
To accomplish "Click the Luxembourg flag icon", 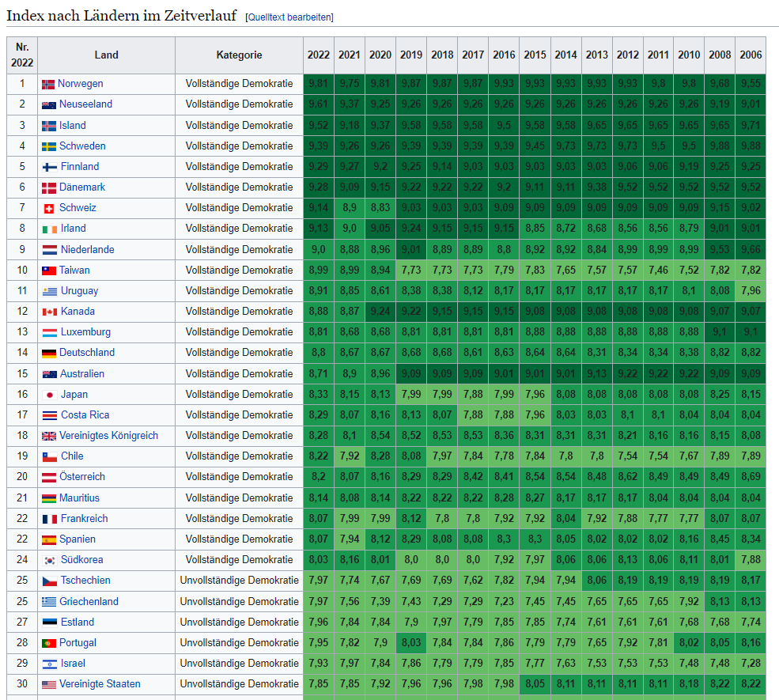I will pyautogui.click(x=50, y=333).
